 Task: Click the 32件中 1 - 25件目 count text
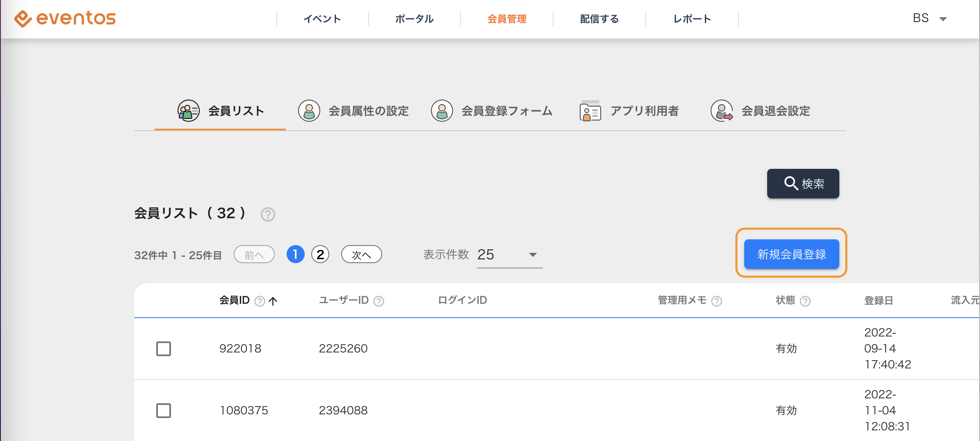(x=178, y=255)
